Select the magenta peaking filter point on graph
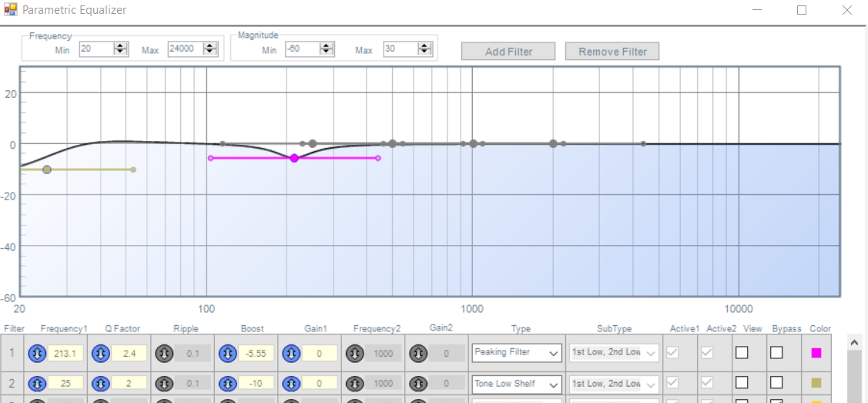This screenshot has height=403, width=868. click(294, 158)
